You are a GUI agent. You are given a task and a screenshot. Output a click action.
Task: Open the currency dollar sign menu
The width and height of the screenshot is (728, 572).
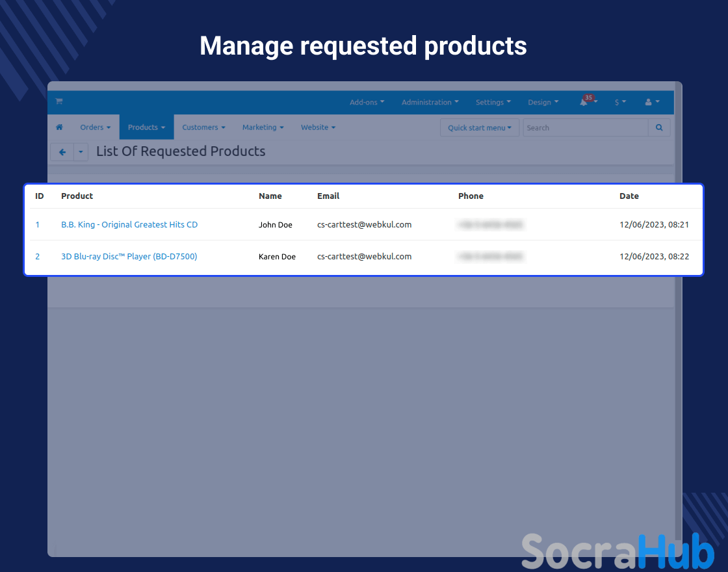coord(620,102)
